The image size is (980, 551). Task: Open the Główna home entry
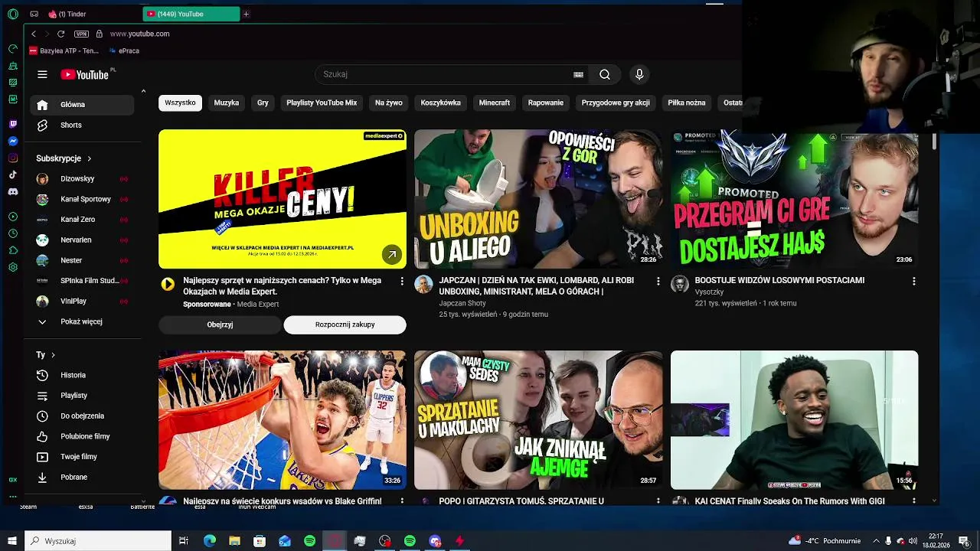82,105
